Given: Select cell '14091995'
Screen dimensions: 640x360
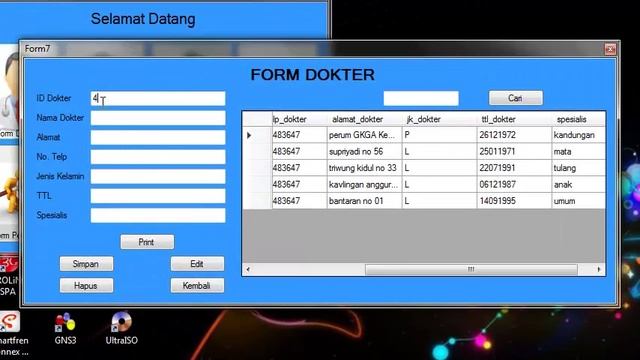Looking at the screenshot, I should (x=514, y=201).
